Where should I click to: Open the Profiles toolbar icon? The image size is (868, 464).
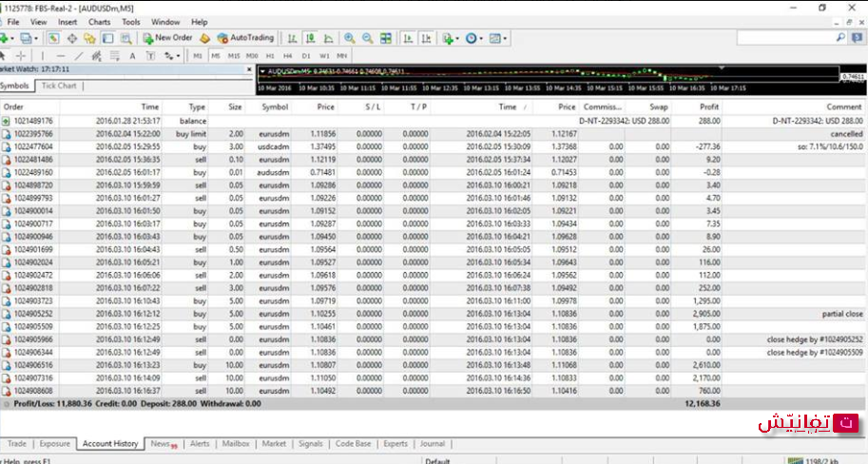26,38
